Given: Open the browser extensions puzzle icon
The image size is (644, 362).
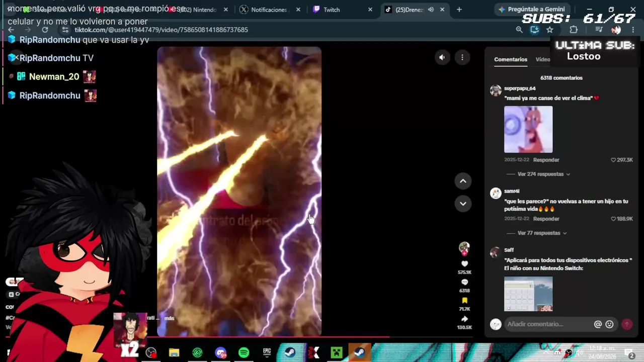Looking at the screenshot, I should (574, 30).
